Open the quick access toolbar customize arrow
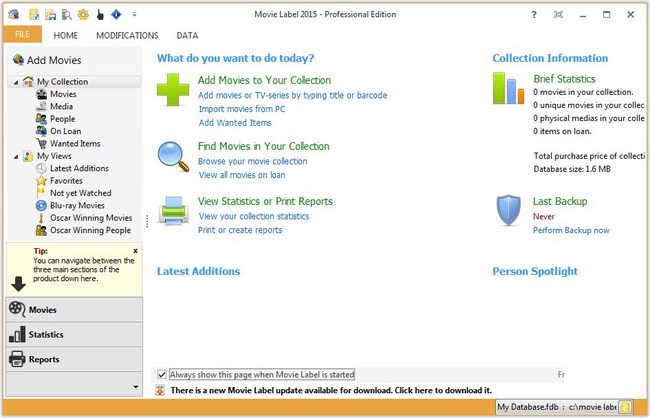The image size is (650, 418). coord(134,15)
